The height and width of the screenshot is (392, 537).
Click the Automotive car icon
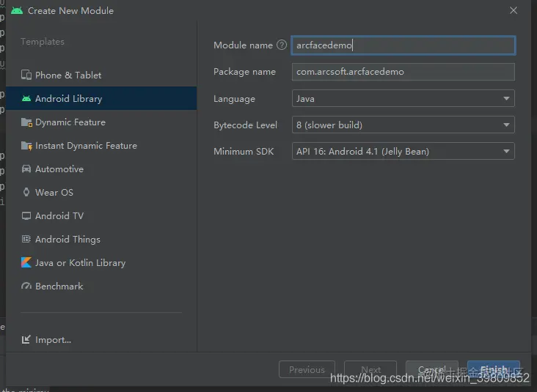[x=26, y=169]
